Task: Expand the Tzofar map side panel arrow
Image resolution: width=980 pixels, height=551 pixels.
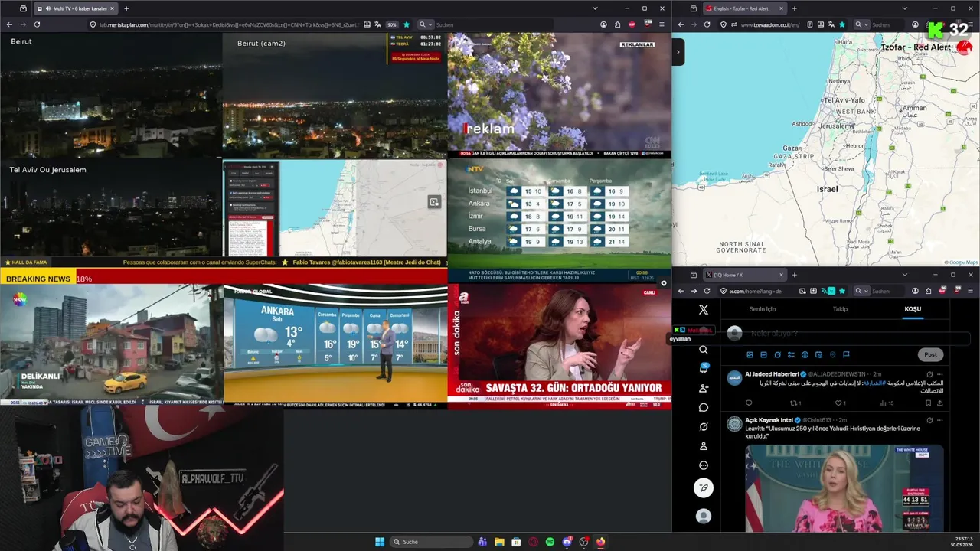Action: tap(678, 52)
